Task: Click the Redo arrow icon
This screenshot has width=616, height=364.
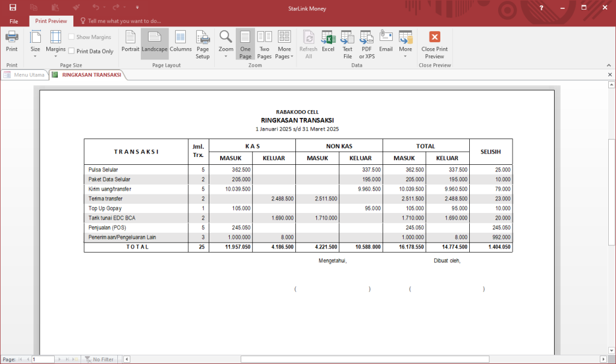Action: click(x=115, y=7)
